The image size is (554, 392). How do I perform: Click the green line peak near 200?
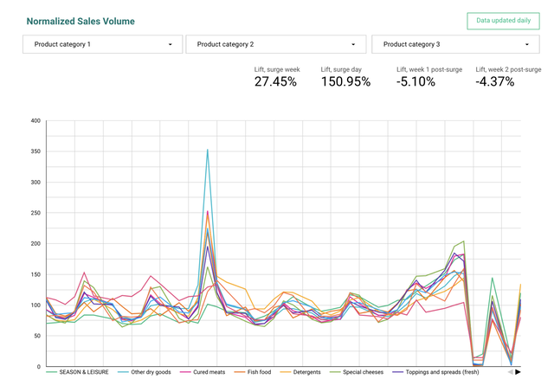(464, 241)
